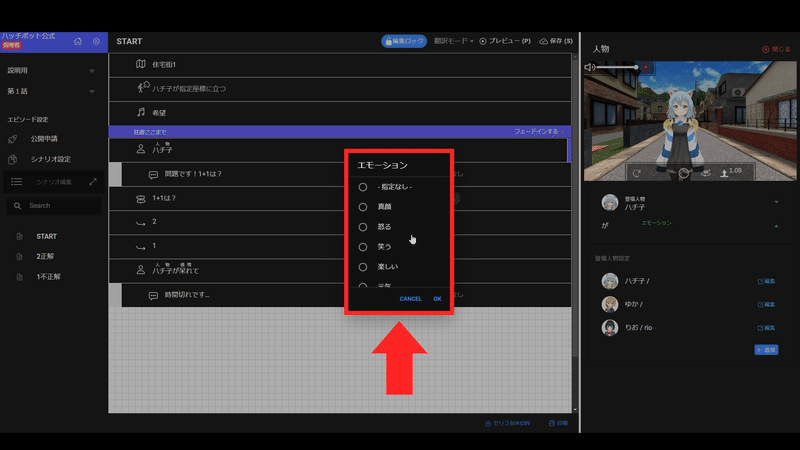800x450 pixels.
Task: Click セリフ台本CSV download link
Action: [x=508, y=423]
